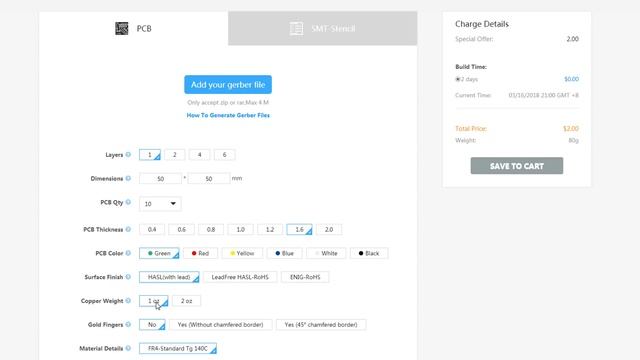
Task: Select Yes (Without chamfered border) gold fingers
Action: 220,324
